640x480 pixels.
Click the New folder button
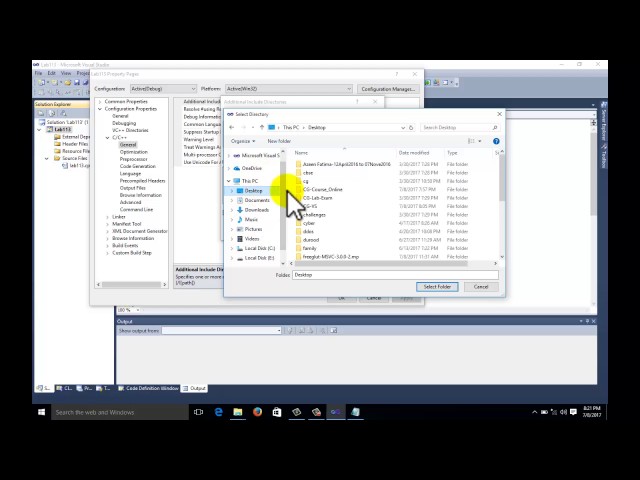pos(279,141)
